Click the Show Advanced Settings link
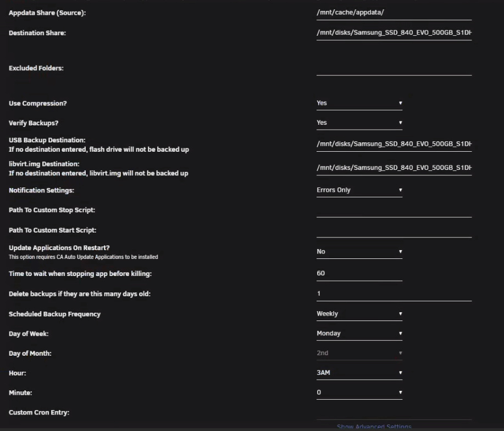504x431 pixels. pyautogui.click(x=374, y=427)
